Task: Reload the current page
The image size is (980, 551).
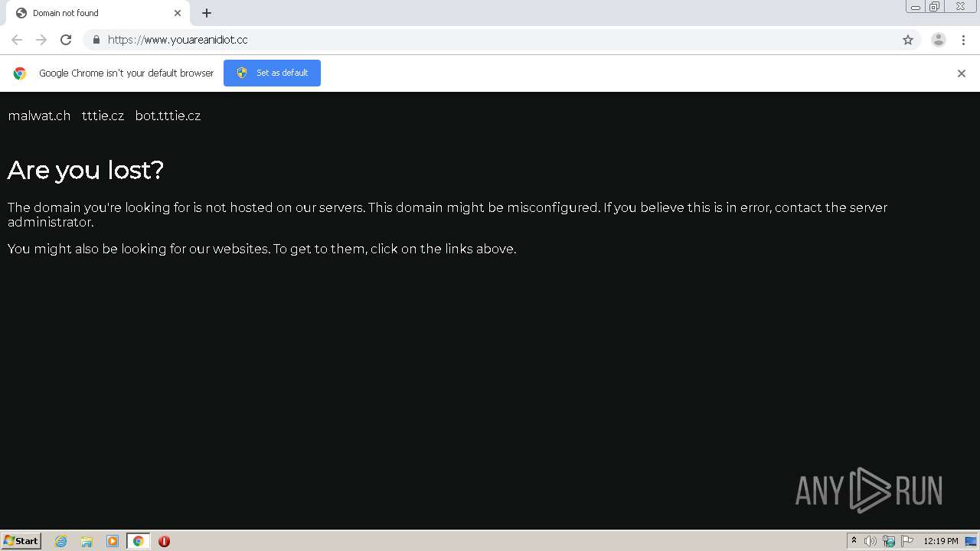Action: [66, 40]
